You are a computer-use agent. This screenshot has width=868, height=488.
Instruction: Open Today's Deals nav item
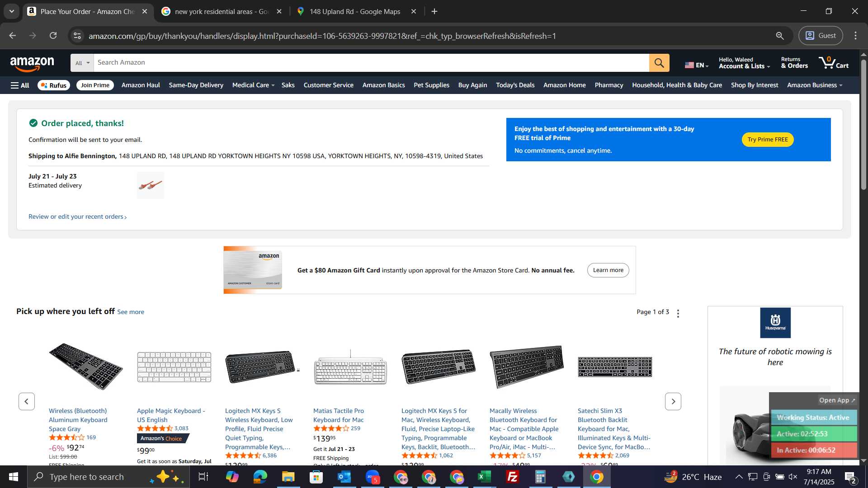(515, 85)
